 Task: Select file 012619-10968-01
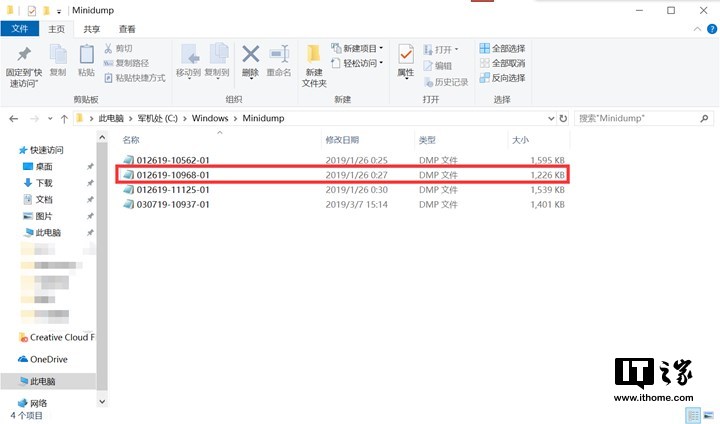coord(173,175)
